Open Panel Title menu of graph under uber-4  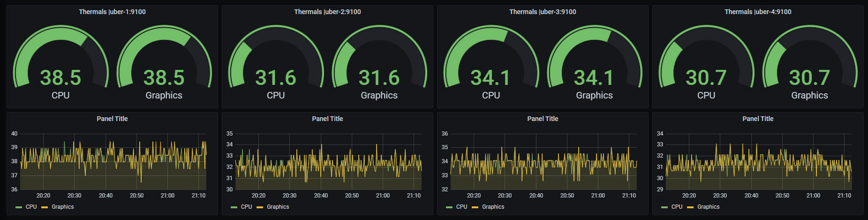pos(758,119)
